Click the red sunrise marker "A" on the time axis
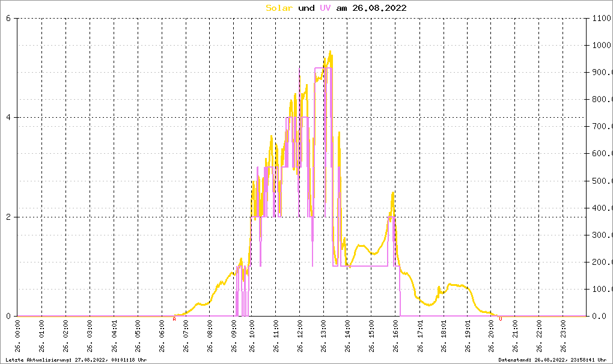 pos(174,319)
